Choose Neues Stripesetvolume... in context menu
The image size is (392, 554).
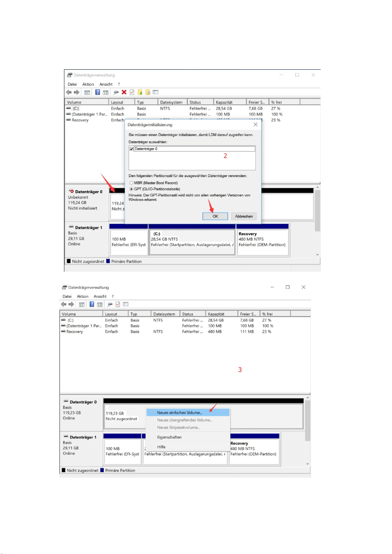tap(188, 427)
